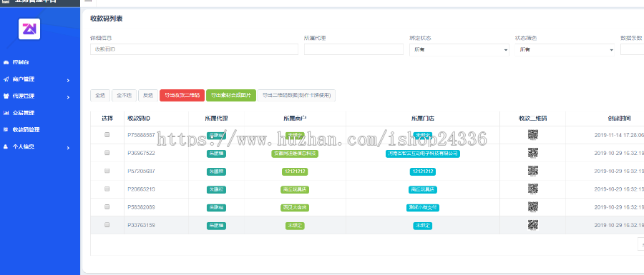Click the green 导出素材合成图片 button

pyautogui.click(x=231, y=96)
